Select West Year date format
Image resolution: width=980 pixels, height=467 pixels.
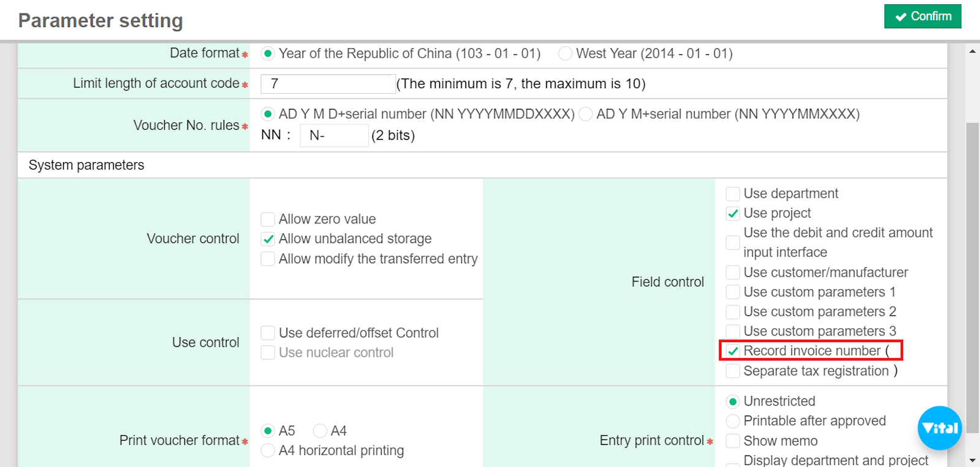pos(565,54)
